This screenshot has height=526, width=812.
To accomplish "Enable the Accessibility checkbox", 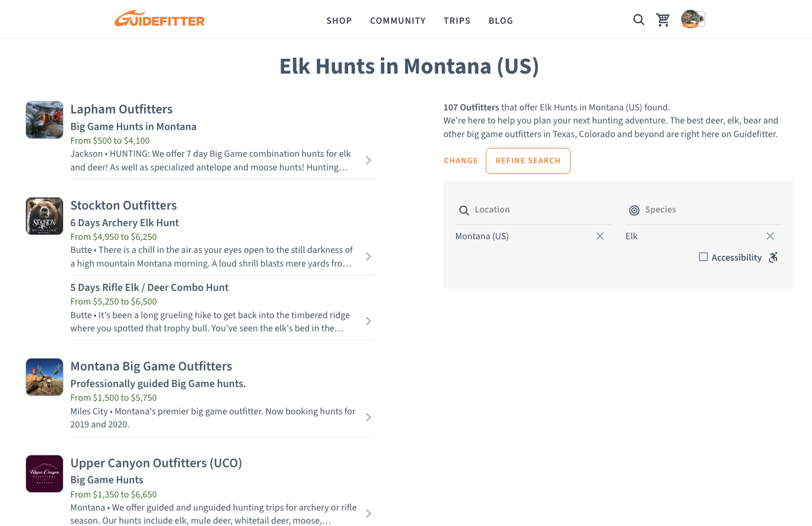I will point(703,256).
